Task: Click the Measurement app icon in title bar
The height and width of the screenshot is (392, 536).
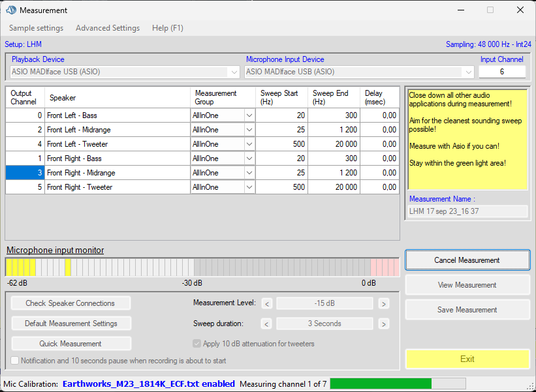Action: 10,10
